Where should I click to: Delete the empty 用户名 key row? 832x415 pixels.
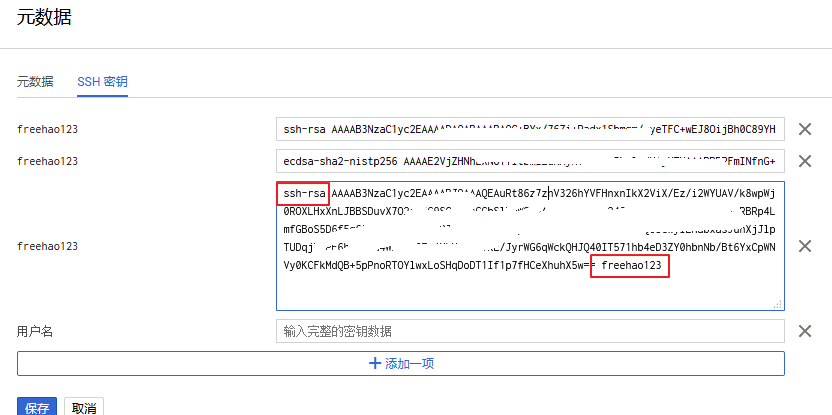[x=804, y=331]
